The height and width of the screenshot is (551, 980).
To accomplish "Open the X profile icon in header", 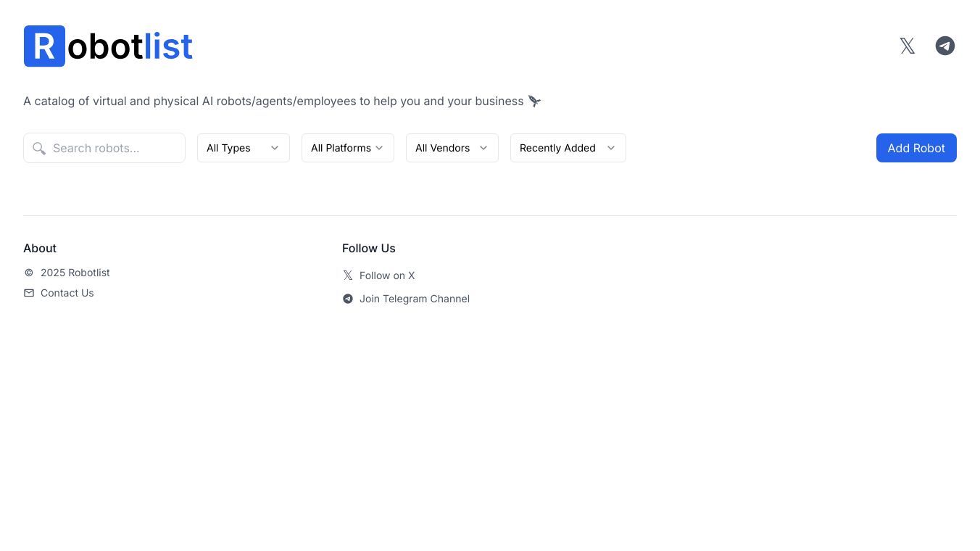I will (x=908, y=46).
